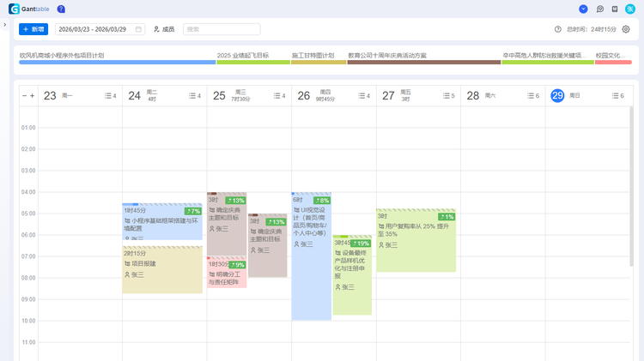
Task: Click the 新增 button
Action: [33, 29]
